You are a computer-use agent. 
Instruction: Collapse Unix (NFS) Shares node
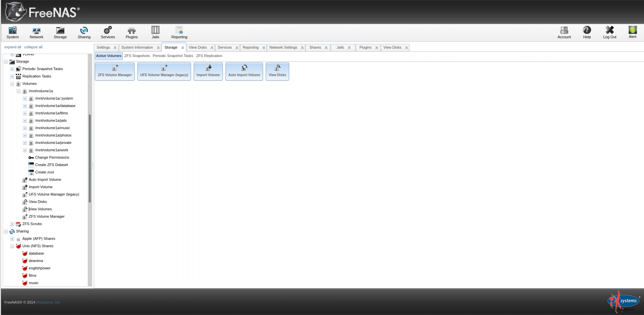coord(12,246)
